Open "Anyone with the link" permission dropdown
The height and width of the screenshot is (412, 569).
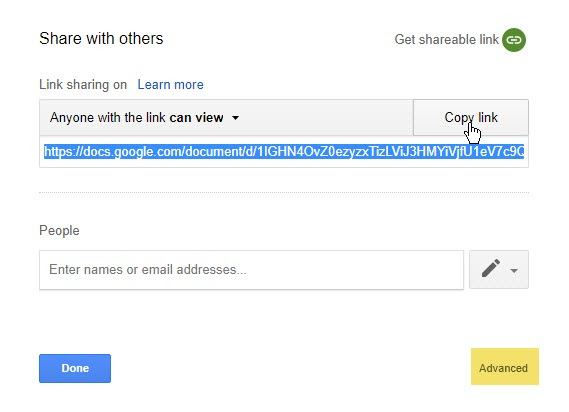pyautogui.click(x=226, y=118)
